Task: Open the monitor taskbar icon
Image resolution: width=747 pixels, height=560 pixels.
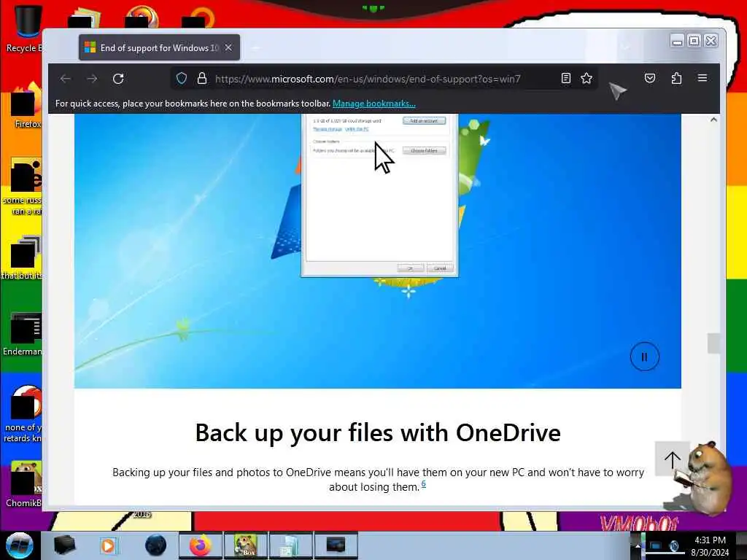Action: tap(336, 545)
